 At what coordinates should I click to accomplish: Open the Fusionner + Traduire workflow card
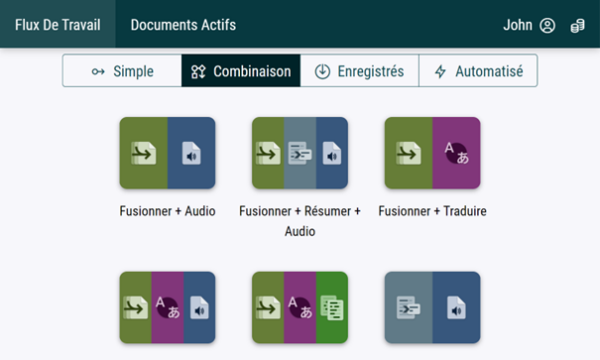coord(432,153)
